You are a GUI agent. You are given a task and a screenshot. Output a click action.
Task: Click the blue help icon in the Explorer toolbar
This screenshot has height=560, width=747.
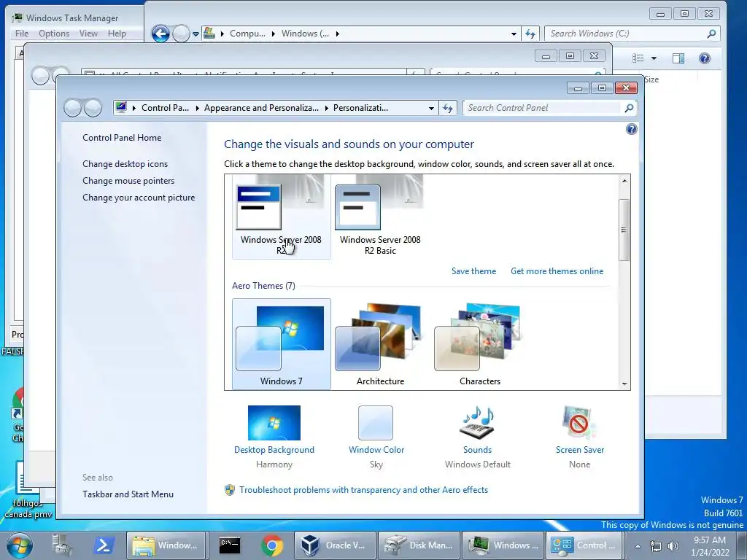(705, 58)
